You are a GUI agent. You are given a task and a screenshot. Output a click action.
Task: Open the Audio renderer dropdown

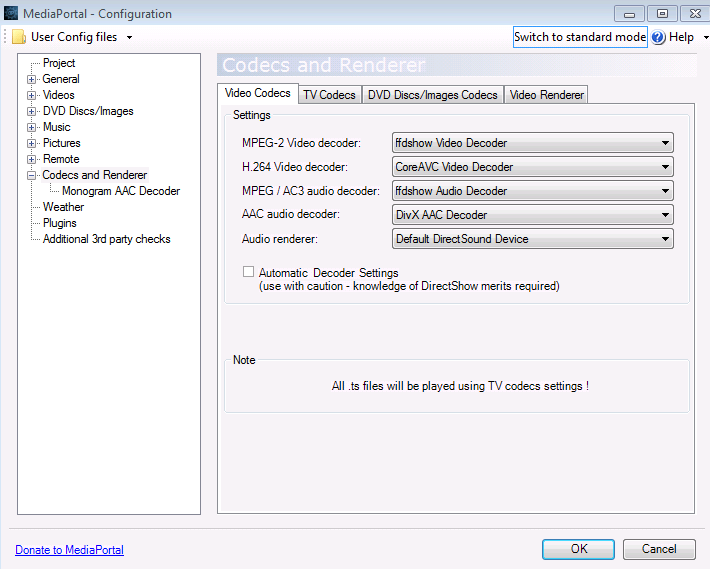pos(532,239)
